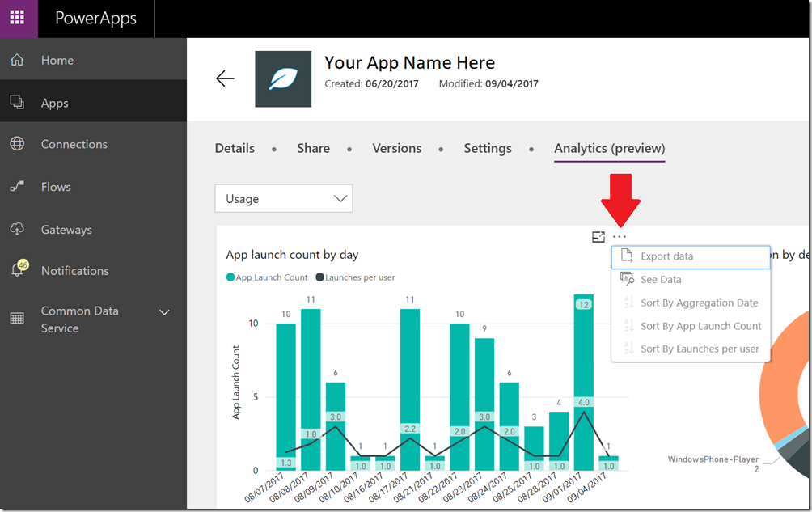Click the Connections globe icon
The height and width of the screenshot is (512, 812).
17,144
